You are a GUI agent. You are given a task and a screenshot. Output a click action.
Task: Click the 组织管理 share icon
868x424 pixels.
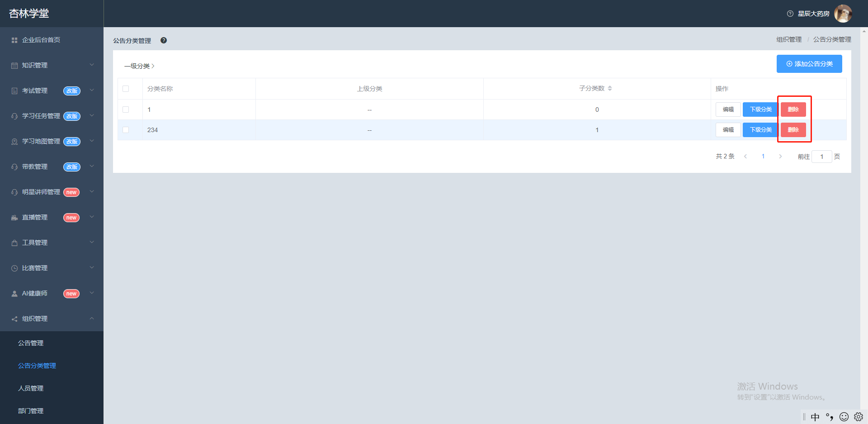14,319
